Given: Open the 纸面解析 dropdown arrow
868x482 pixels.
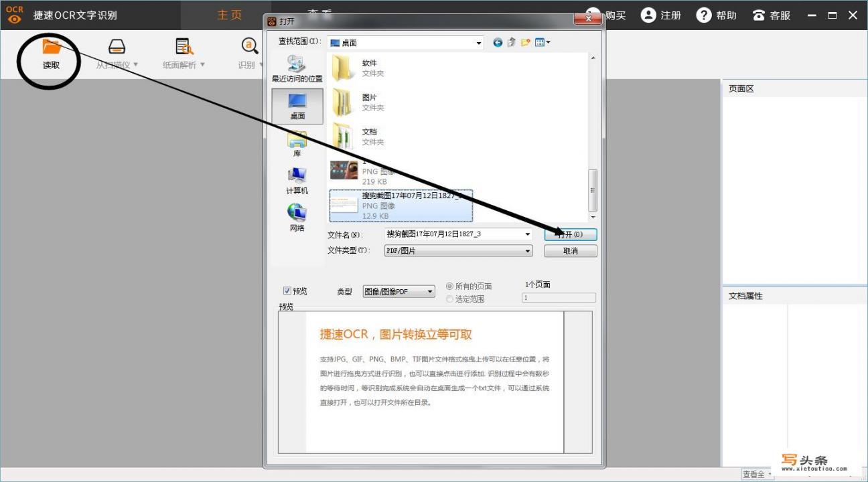Looking at the screenshot, I should coord(202,65).
